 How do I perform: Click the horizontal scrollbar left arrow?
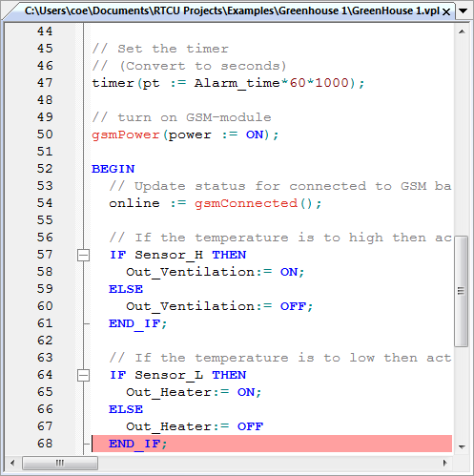12,463
